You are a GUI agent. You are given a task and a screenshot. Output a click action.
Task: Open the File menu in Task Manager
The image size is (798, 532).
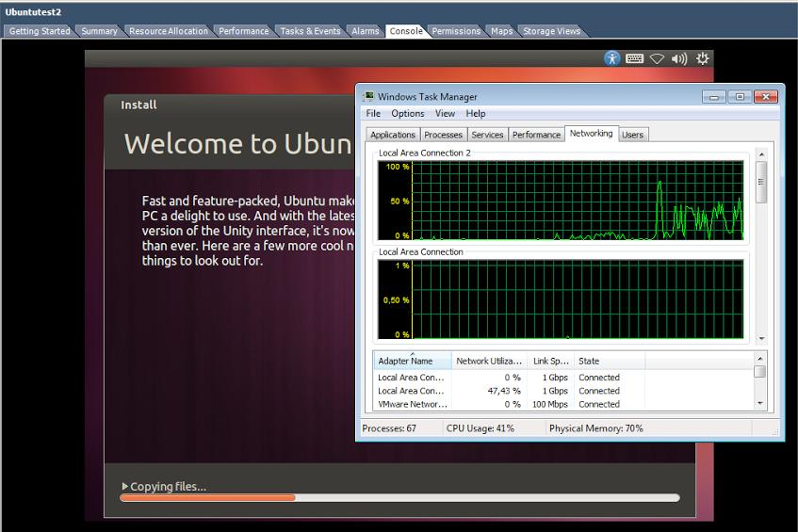(x=373, y=113)
